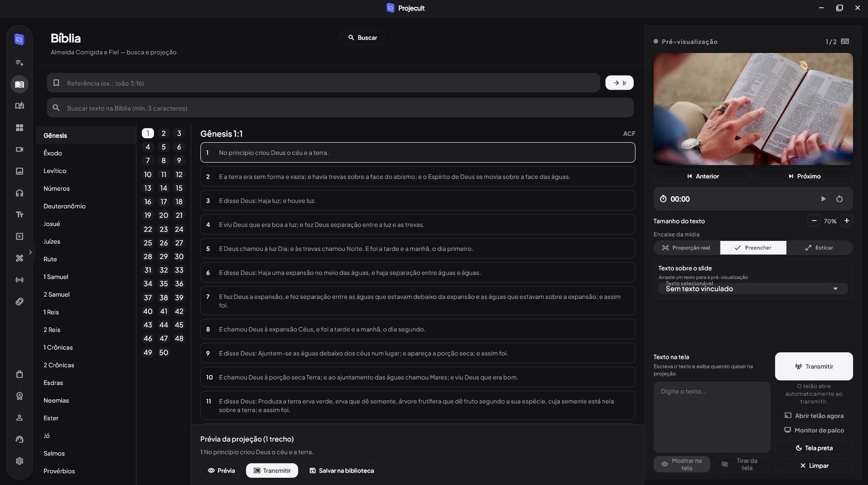Start the 00:00 timer playback
The width and height of the screenshot is (868, 485).
point(824,199)
